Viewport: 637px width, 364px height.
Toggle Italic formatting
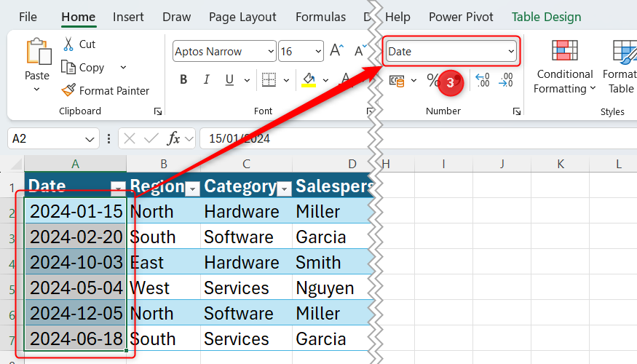206,79
